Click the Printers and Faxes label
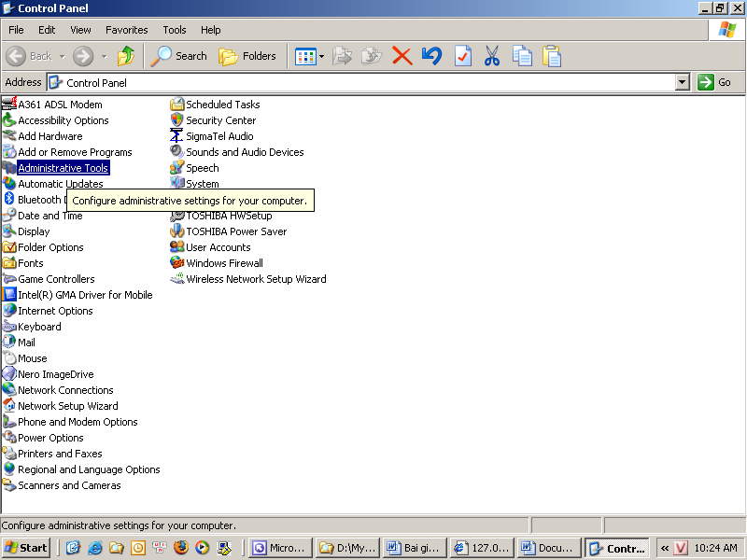 point(60,454)
